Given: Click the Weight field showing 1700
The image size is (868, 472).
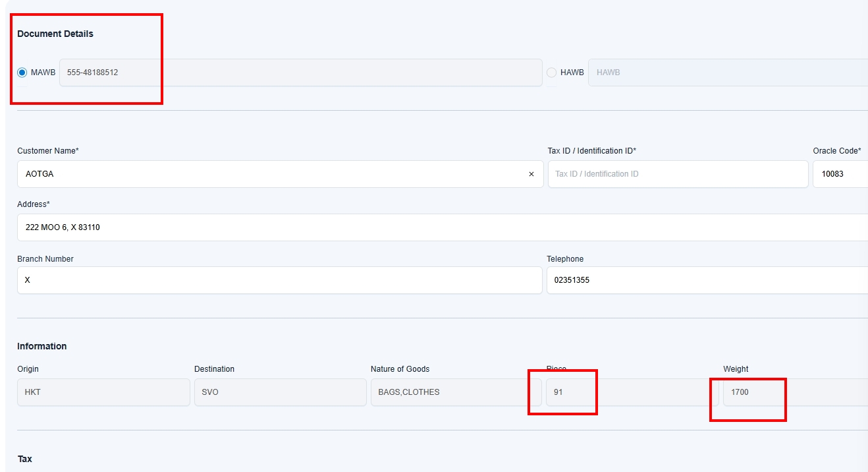Looking at the screenshot, I should (x=794, y=392).
